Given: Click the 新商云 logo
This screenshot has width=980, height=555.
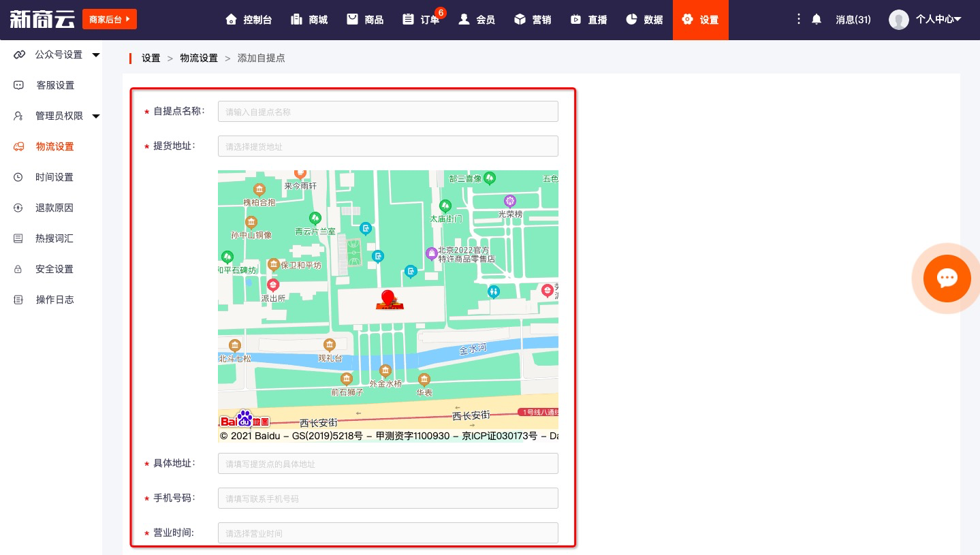Looking at the screenshot, I should tap(42, 19).
